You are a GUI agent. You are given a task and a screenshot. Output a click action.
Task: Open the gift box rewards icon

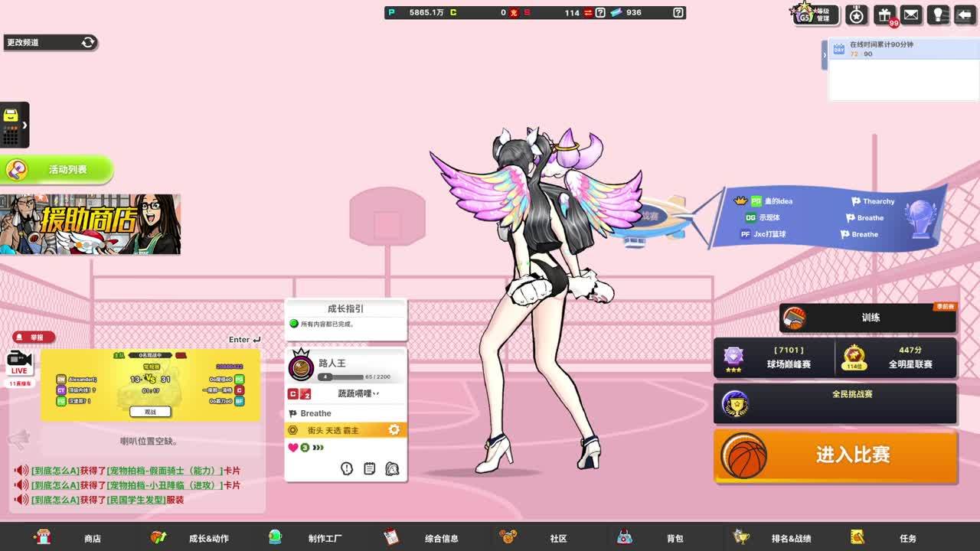pyautogui.click(x=884, y=15)
